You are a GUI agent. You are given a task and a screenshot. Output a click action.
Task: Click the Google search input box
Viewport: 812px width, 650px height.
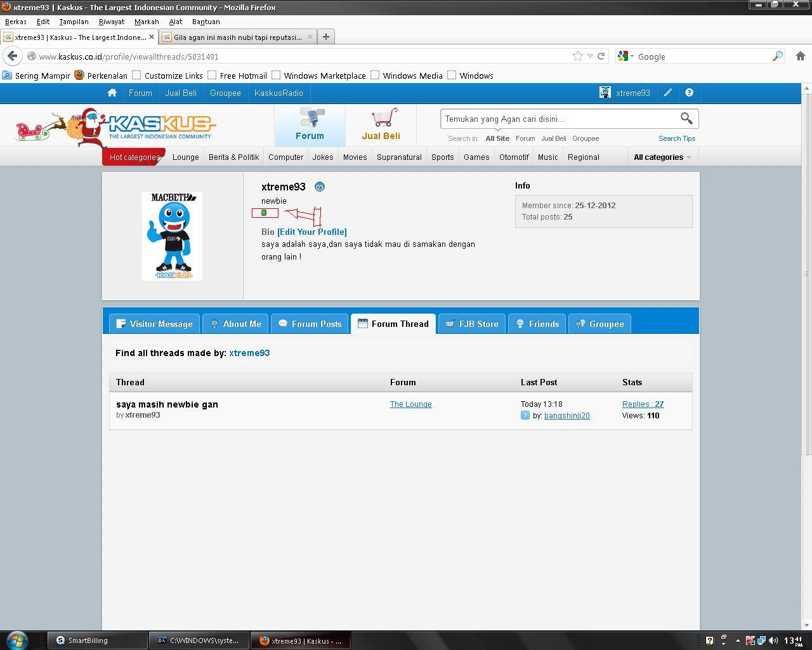point(703,56)
